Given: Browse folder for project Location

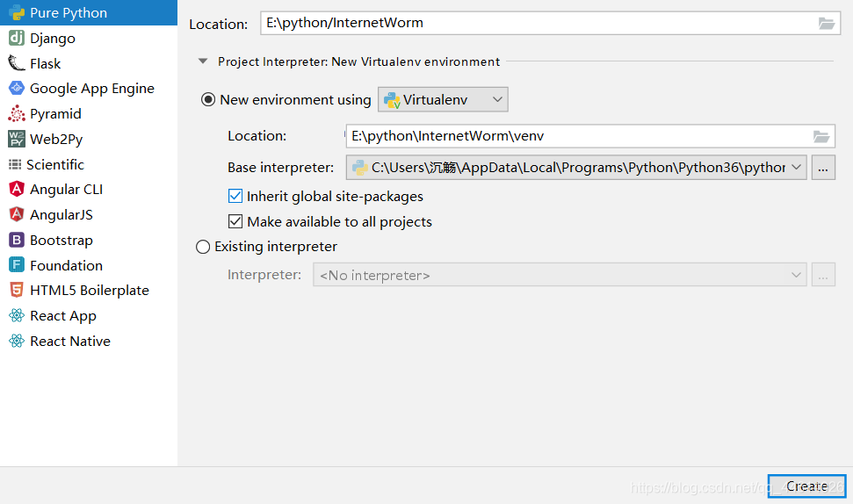Looking at the screenshot, I should coord(827,24).
